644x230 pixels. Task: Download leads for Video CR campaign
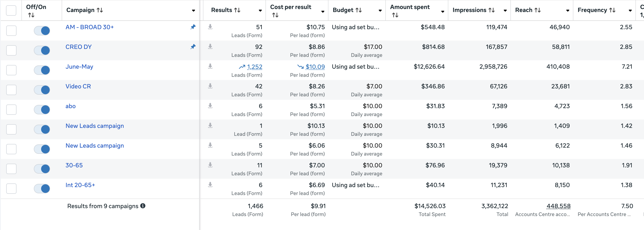tap(210, 86)
